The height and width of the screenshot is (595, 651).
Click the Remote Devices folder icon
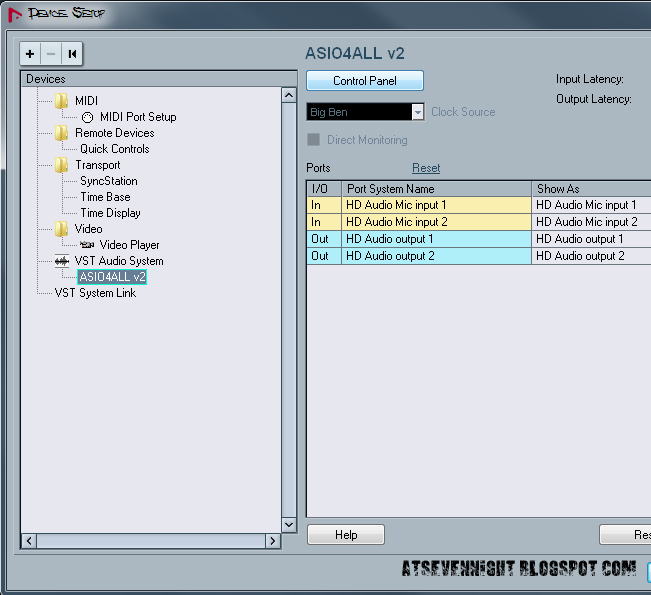pyautogui.click(x=61, y=133)
